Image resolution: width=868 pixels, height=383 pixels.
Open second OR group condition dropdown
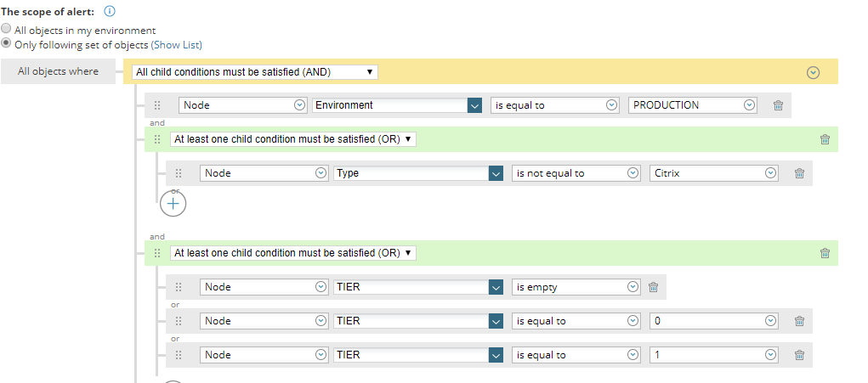coord(292,253)
